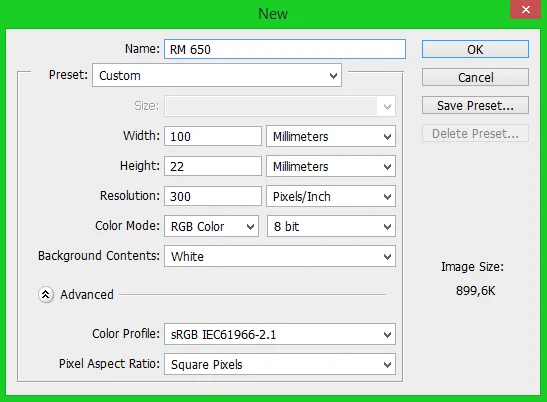547x402 pixels.
Task: Click the Height field showing 22
Action: coord(213,166)
